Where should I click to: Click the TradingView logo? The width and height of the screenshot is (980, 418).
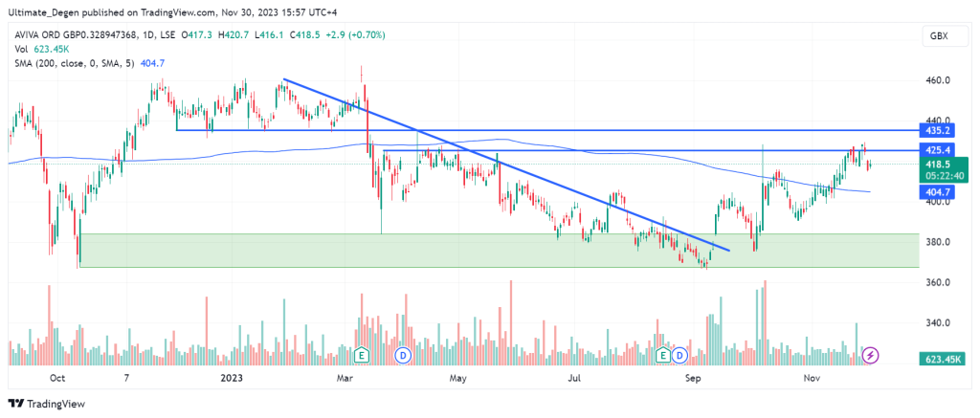pyautogui.click(x=46, y=404)
